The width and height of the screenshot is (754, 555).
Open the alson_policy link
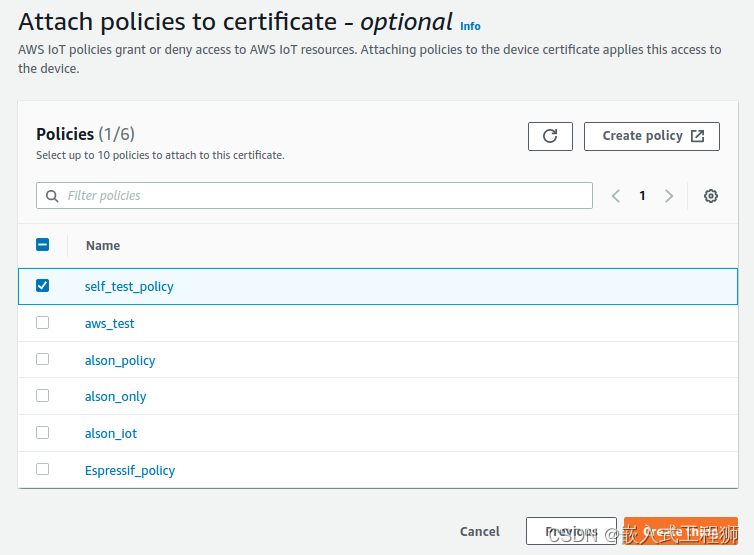point(120,360)
